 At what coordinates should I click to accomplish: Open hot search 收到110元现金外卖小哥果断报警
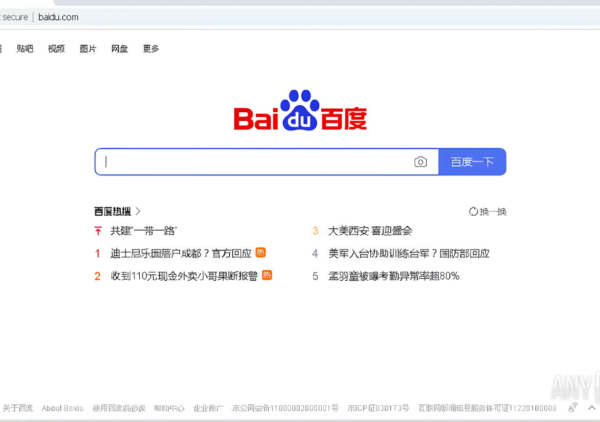(184, 276)
